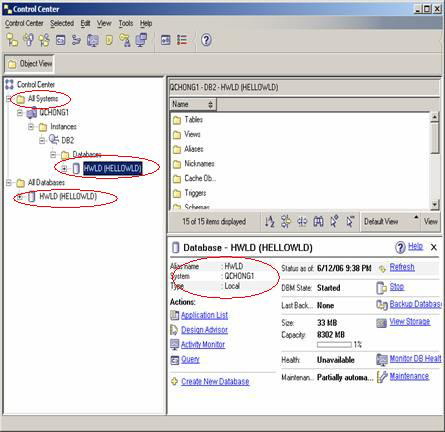Click the Create New Database link
The image size is (445, 432).
(x=215, y=381)
